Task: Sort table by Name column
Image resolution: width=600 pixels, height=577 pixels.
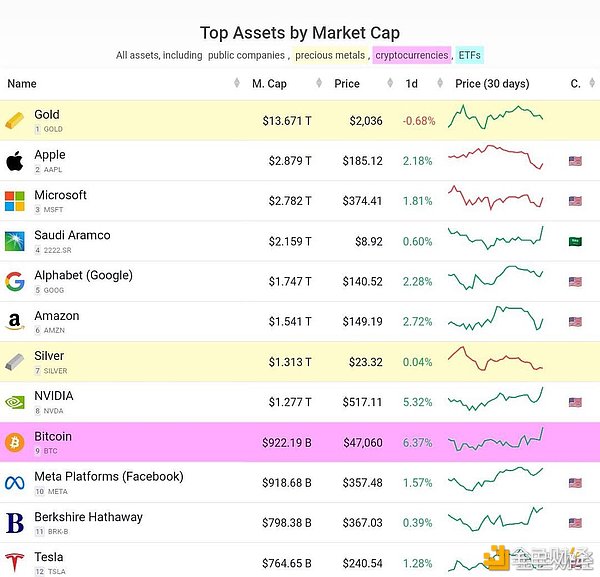Action: (22, 84)
